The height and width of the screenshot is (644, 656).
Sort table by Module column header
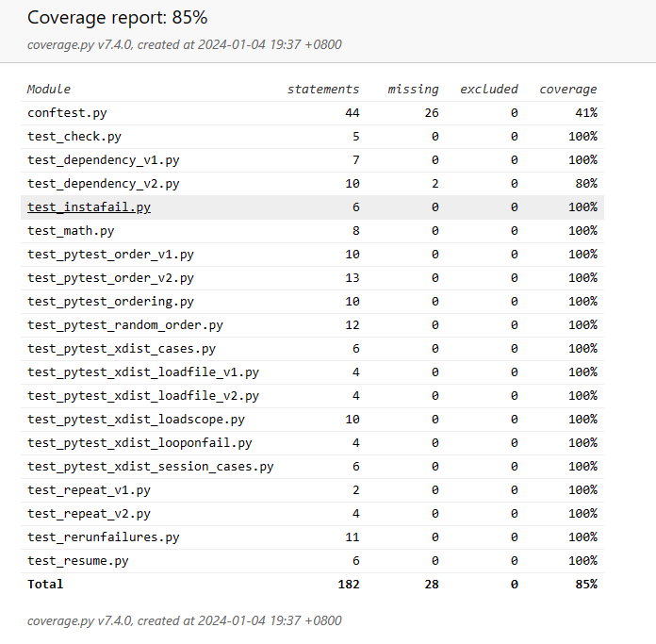49,89
